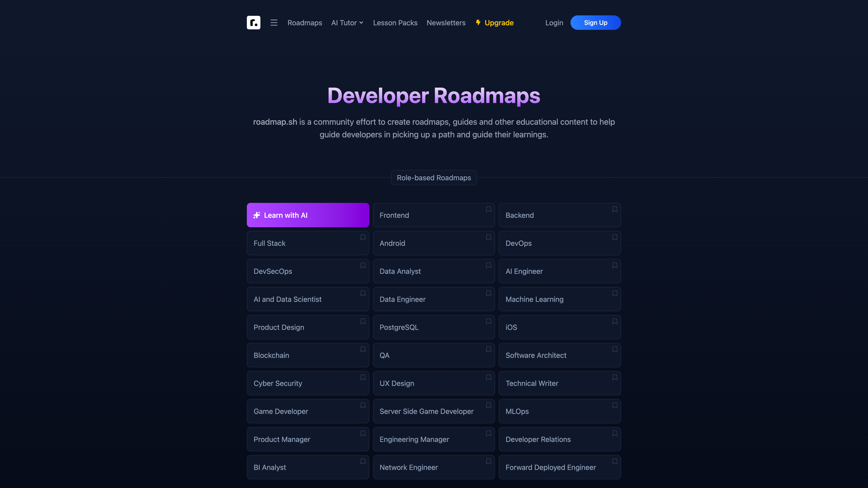Bookmark the Network Engineer roadmap
Viewport: 868px width, 488px height.
click(x=488, y=461)
